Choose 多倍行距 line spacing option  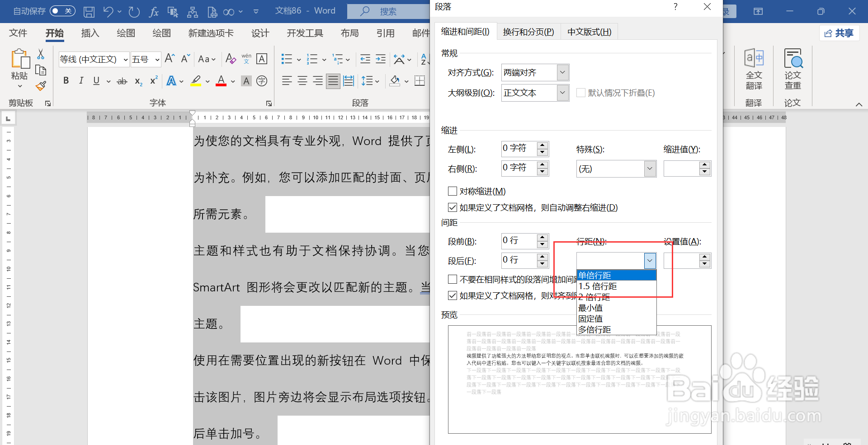click(x=617, y=329)
